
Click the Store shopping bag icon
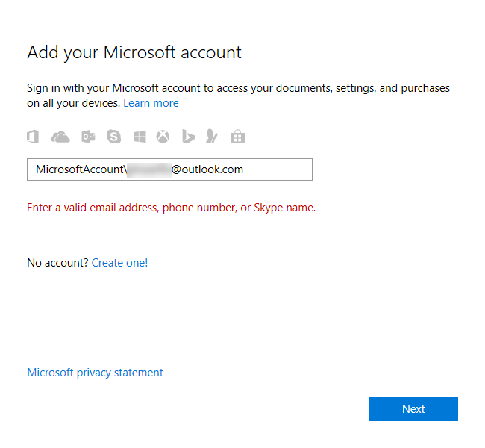(237, 136)
